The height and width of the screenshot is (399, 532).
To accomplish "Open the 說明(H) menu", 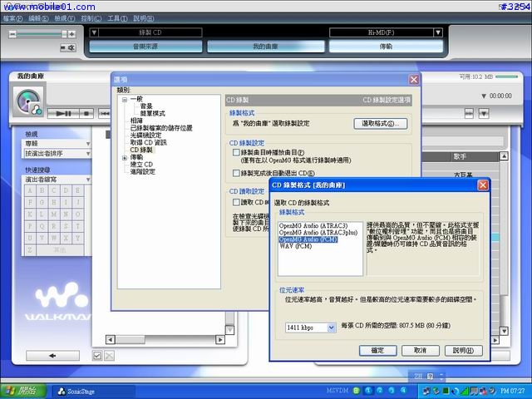I will pyautogui.click(x=144, y=18).
